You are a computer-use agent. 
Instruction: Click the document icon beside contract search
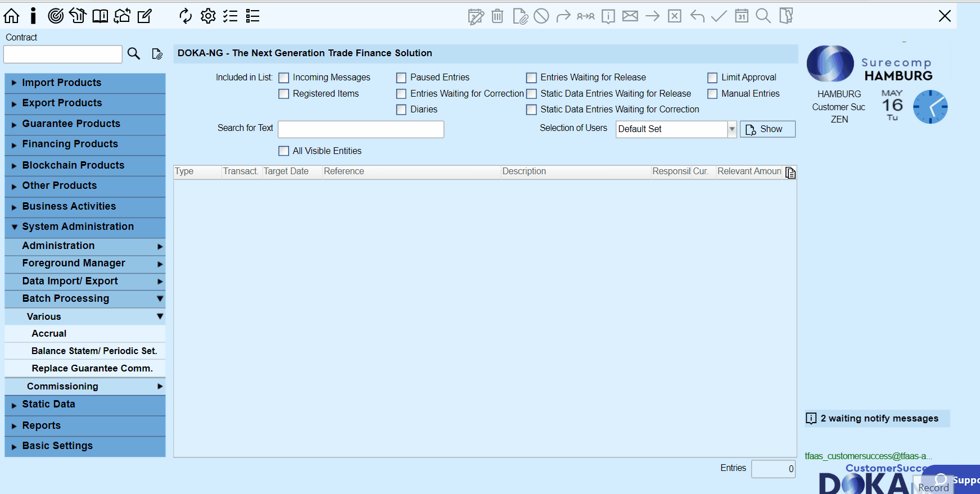pyautogui.click(x=157, y=54)
